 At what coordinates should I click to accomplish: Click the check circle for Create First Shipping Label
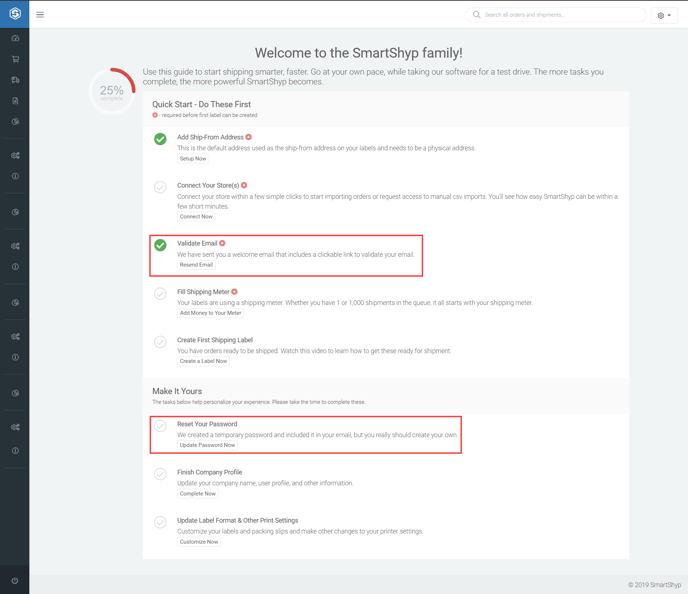160,342
